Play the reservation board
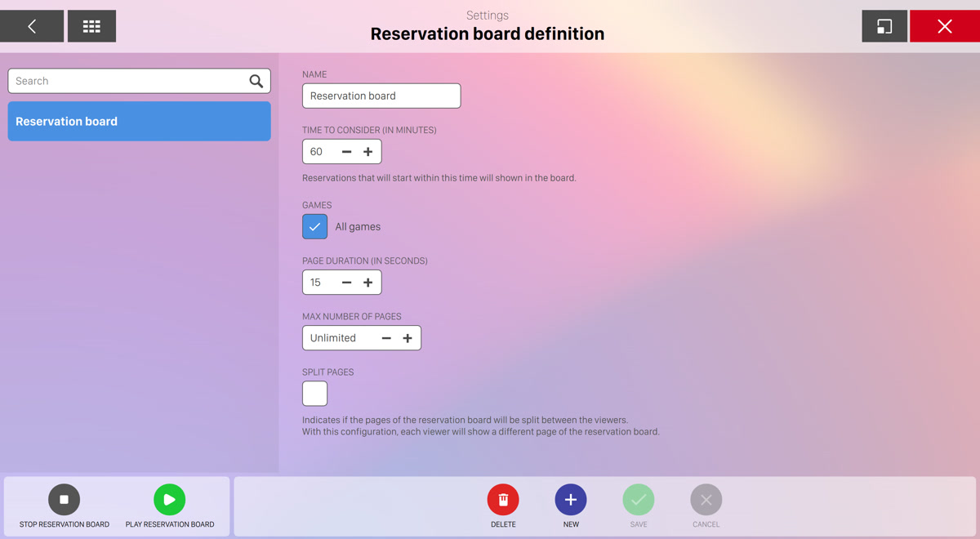The height and width of the screenshot is (539, 980). [169, 500]
